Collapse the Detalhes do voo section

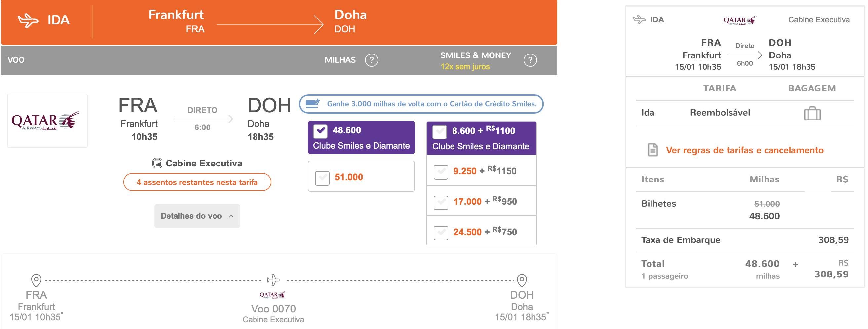tap(197, 216)
